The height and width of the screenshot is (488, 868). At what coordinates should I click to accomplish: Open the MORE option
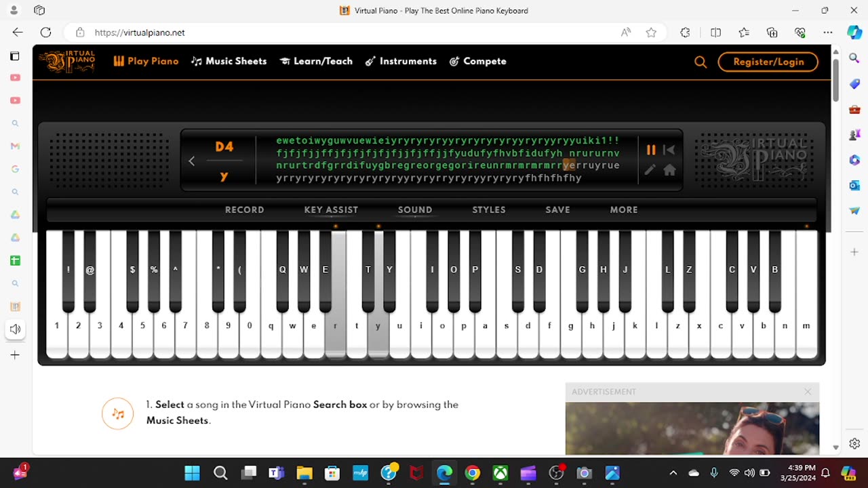click(624, 210)
